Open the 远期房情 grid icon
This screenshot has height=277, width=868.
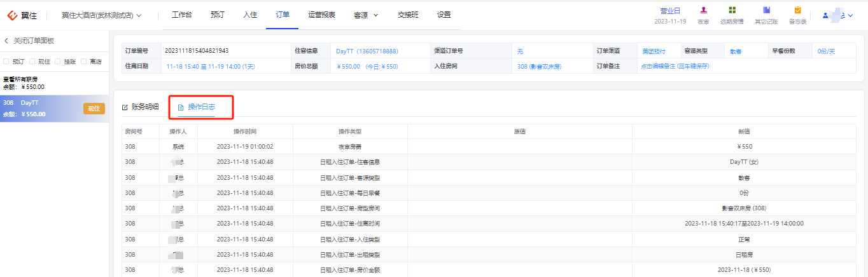tap(732, 10)
